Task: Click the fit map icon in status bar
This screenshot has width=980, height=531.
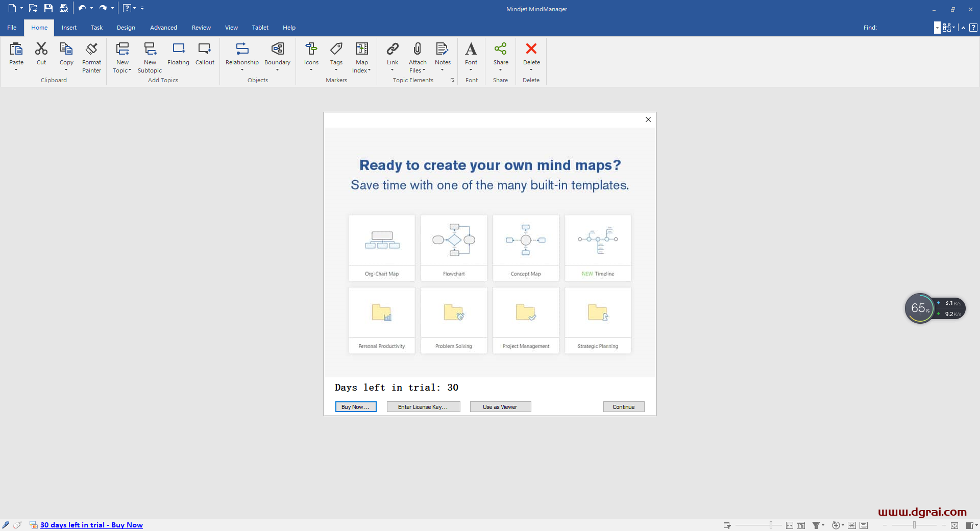Action: point(954,525)
